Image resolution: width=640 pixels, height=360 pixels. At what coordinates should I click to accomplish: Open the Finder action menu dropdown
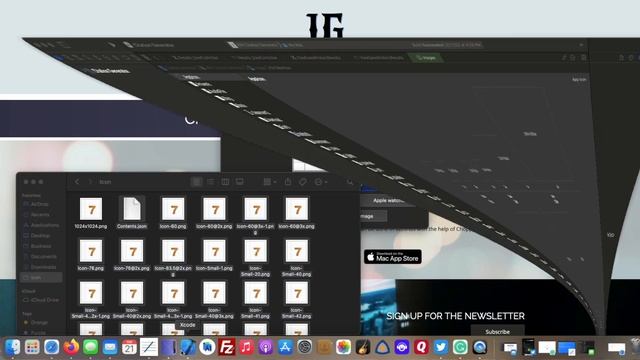(321, 182)
